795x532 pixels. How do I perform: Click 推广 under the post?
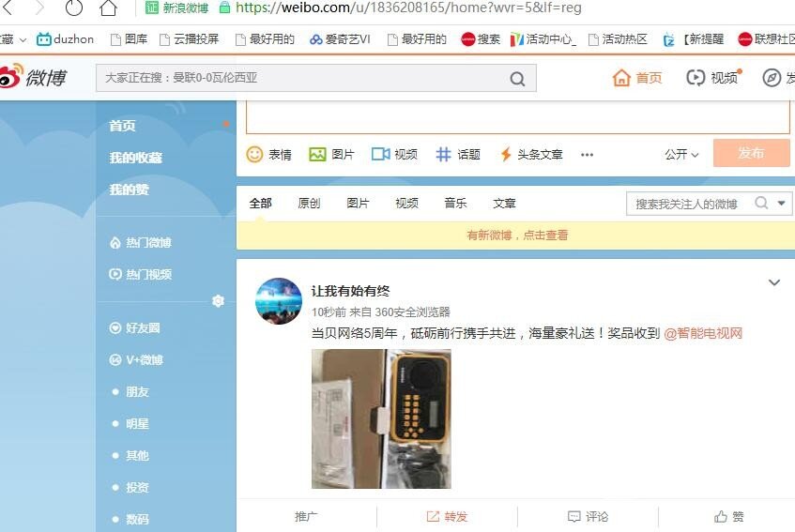tap(306, 516)
